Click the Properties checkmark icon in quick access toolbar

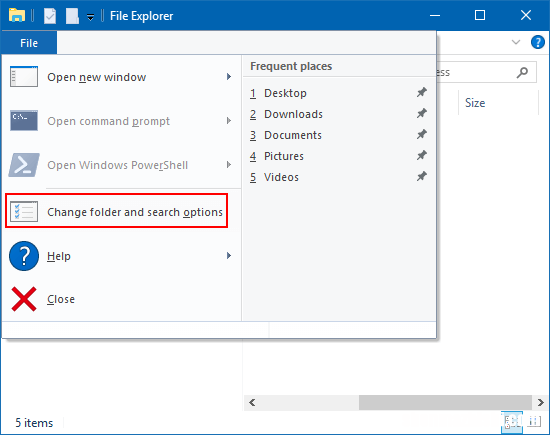point(50,16)
